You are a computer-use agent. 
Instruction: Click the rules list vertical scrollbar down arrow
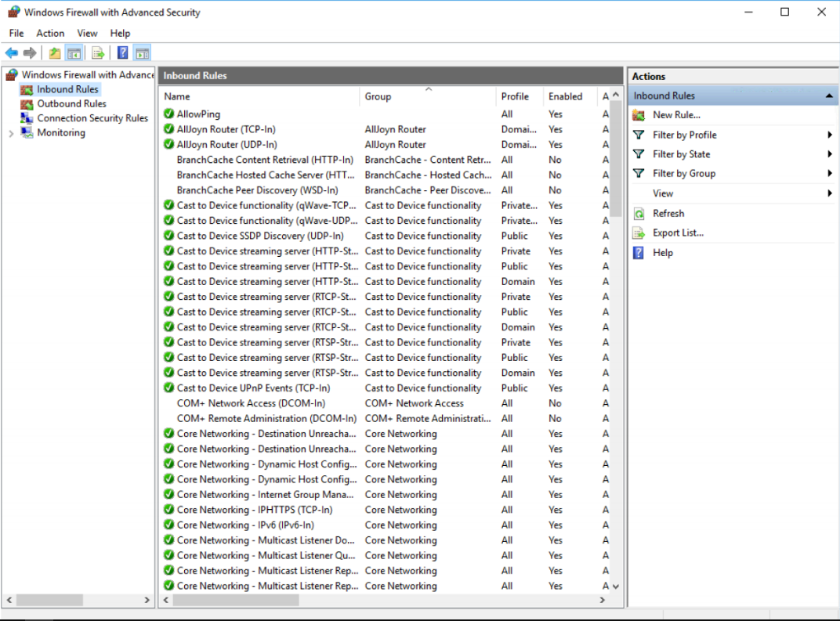616,587
